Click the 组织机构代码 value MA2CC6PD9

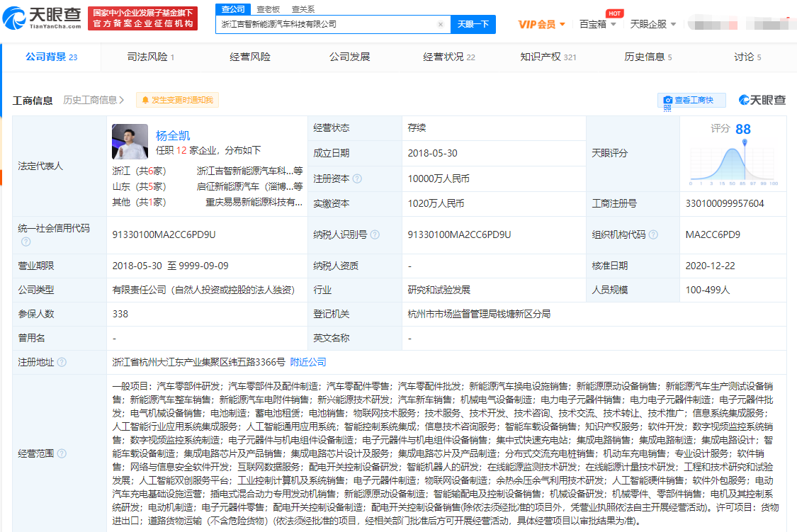point(713,234)
